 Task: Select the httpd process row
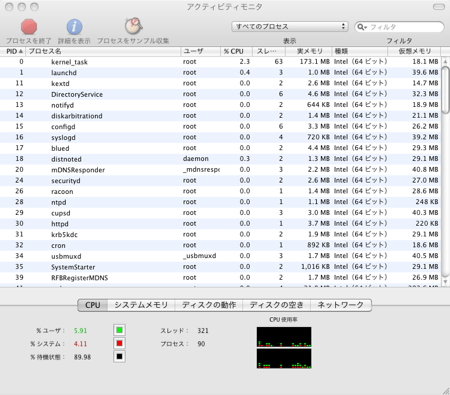[220, 223]
